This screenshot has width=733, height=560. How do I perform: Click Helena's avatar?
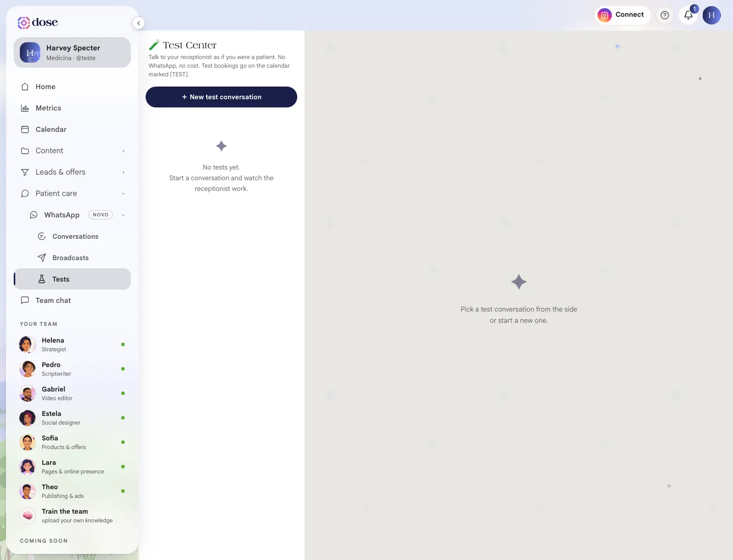coord(27,345)
